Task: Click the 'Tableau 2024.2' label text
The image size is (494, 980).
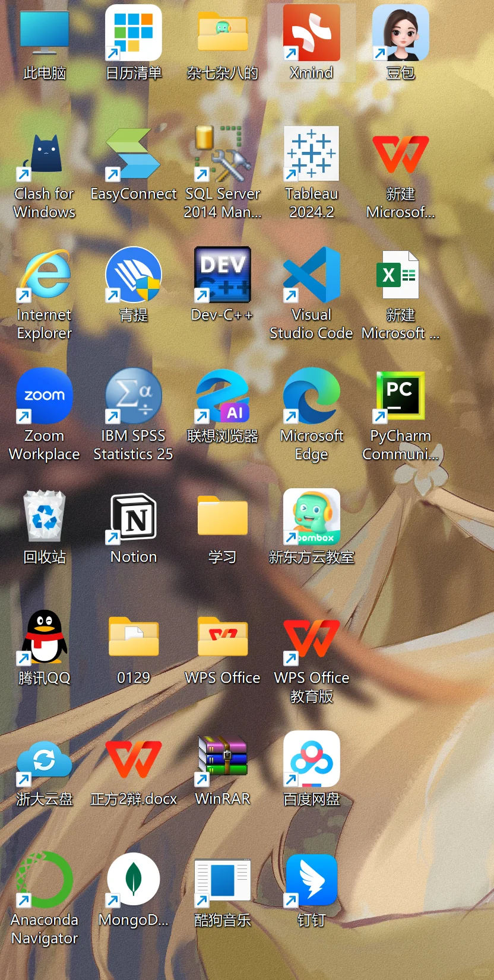Action: [x=312, y=203]
